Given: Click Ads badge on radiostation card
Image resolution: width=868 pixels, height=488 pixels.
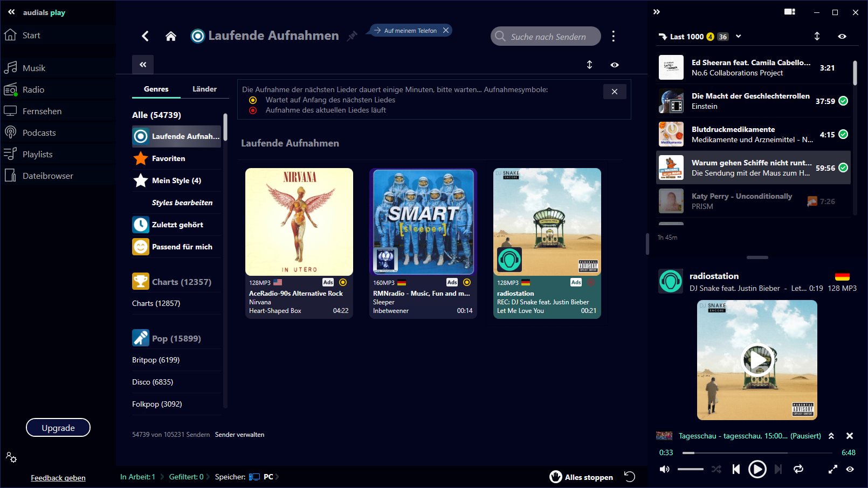Looking at the screenshot, I should pyautogui.click(x=576, y=282).
